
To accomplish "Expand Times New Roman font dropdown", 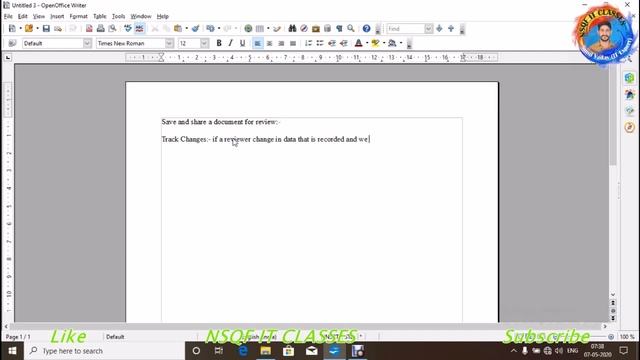I will click(169, 43).
